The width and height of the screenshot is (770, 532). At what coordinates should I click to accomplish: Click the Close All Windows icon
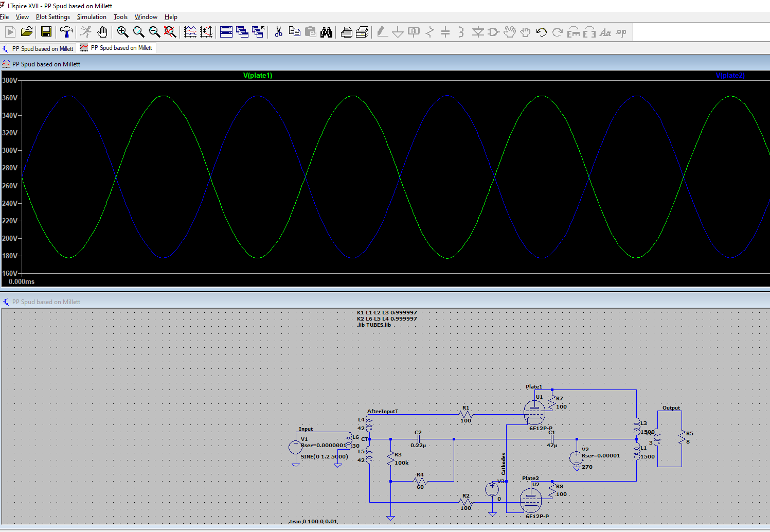pos(258,32)
